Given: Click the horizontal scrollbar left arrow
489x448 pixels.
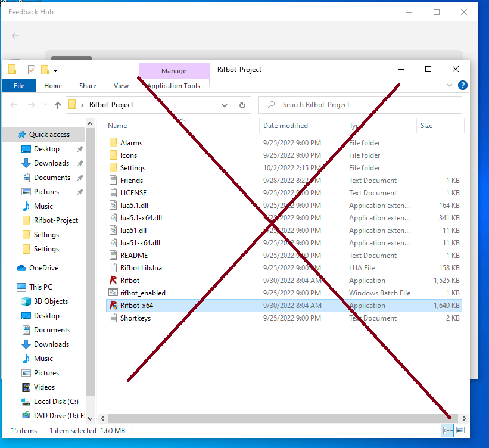Looking at the screenshot, I should (x=102, y=419).
